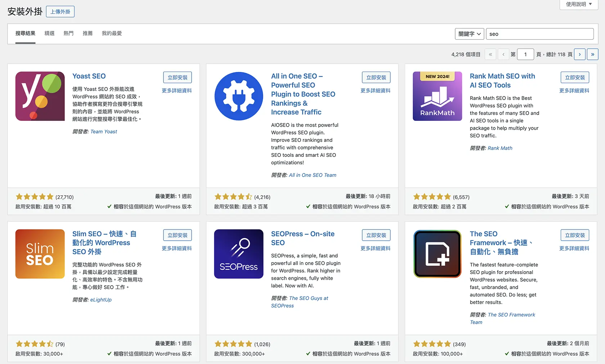Viewport: 605px width, 364px height.
Task: Click 最後更新: 18 小時前 text
Action: 368,196
